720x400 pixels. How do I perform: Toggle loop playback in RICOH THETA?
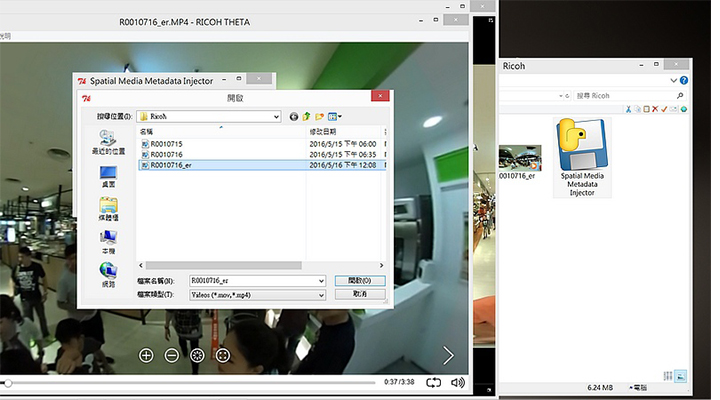point(433,383)
